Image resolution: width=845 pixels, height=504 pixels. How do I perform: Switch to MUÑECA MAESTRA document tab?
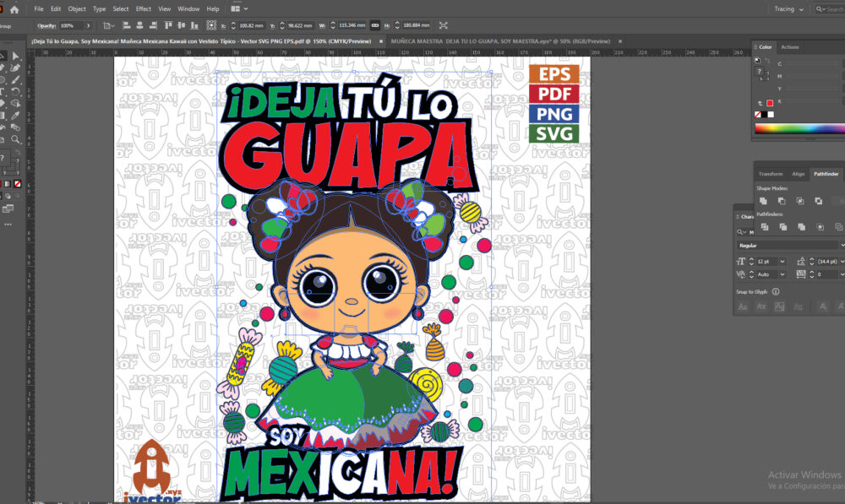coord(500,41)
